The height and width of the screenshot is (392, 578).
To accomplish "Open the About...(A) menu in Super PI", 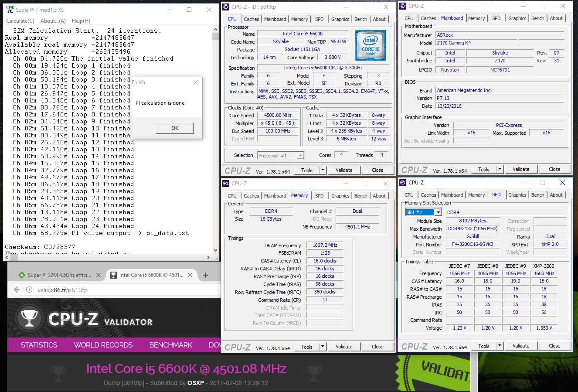I will [53, 20].
